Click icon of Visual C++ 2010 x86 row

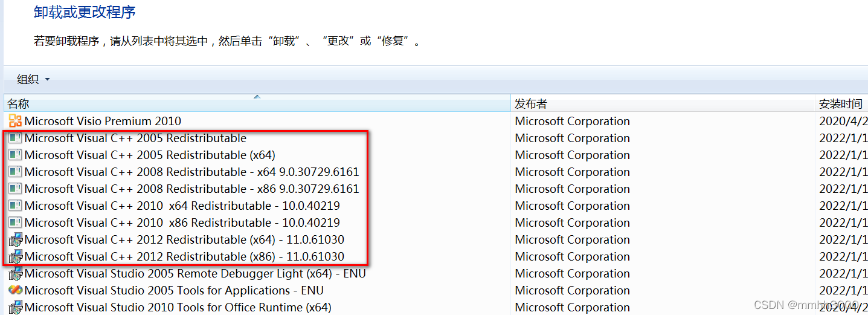[15, 222]
